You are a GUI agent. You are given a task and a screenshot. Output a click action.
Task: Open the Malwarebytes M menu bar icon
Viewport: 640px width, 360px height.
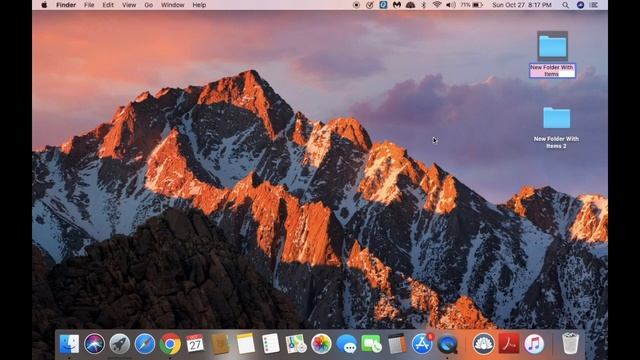click(x=397, y=5)
